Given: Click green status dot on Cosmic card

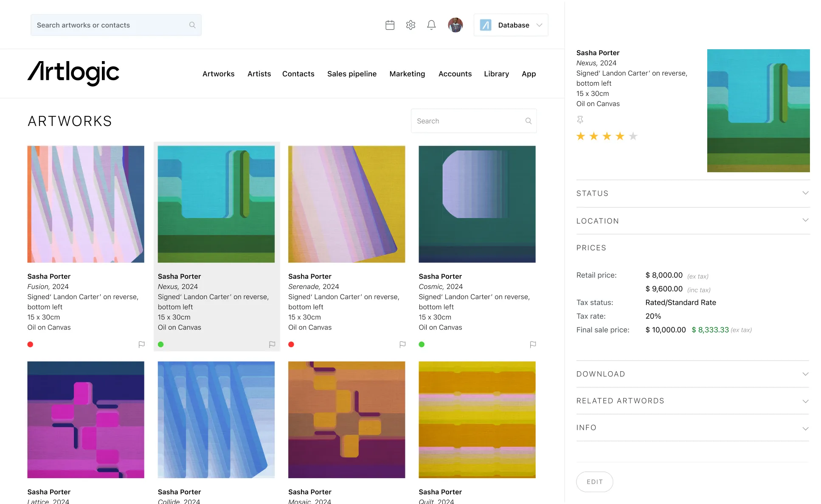Looking at the screenshot, I should coord(422,344).
